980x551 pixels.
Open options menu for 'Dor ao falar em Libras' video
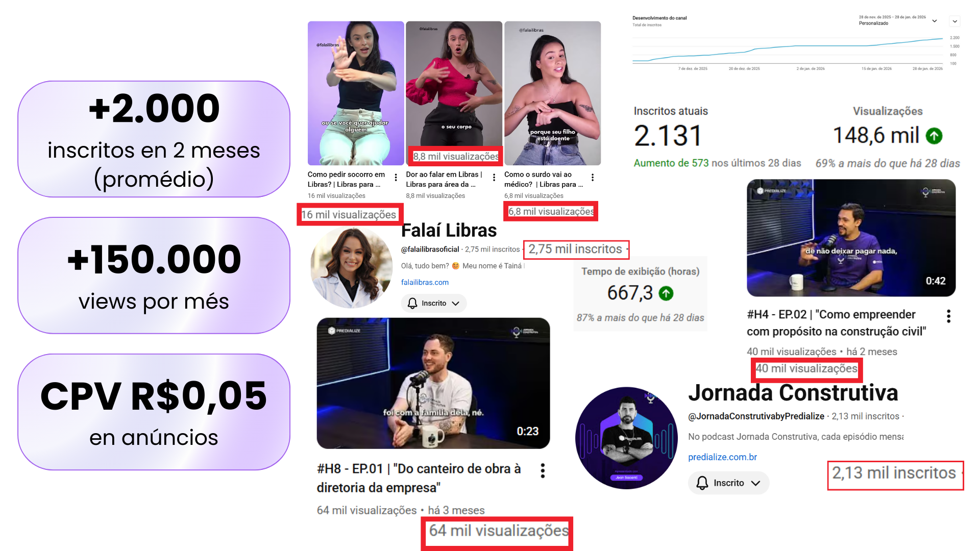tap(494, 178)
